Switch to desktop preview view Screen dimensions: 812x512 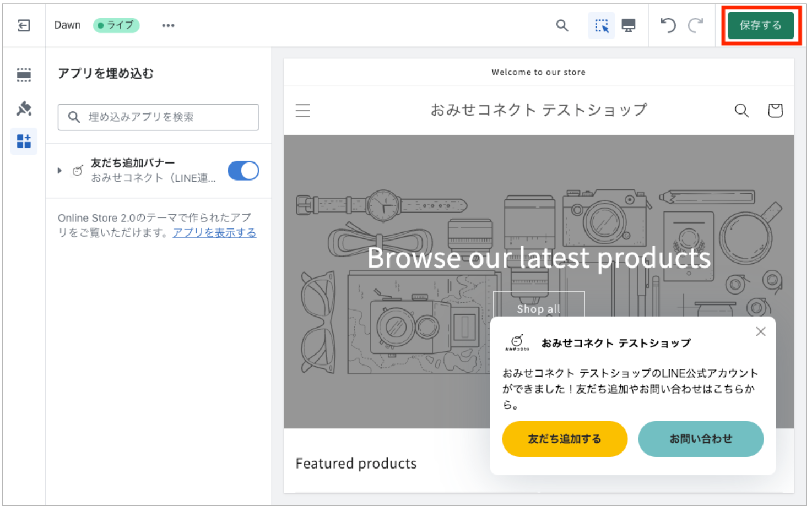pos(629,25)
